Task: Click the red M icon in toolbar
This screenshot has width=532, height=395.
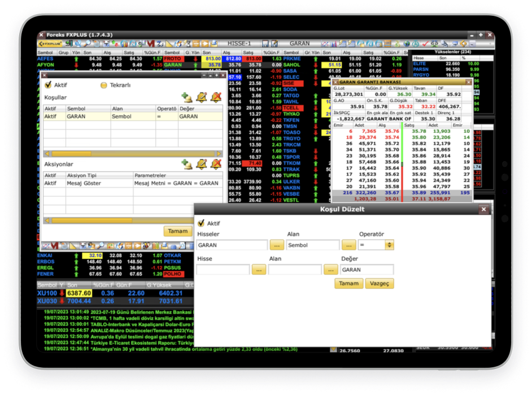Action: pyautogui.click(x=151, y=44)
